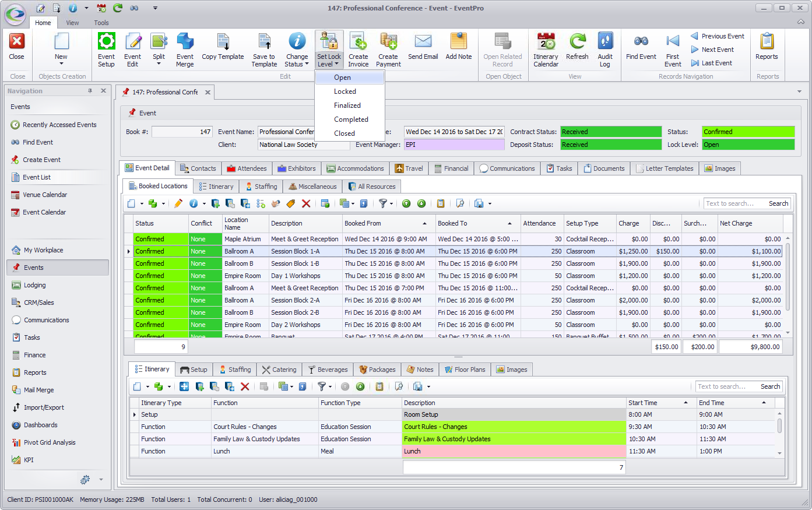Click red X delete icon in Itinerary toolbar
The image size is (812, 510).
tap(245, 386)
